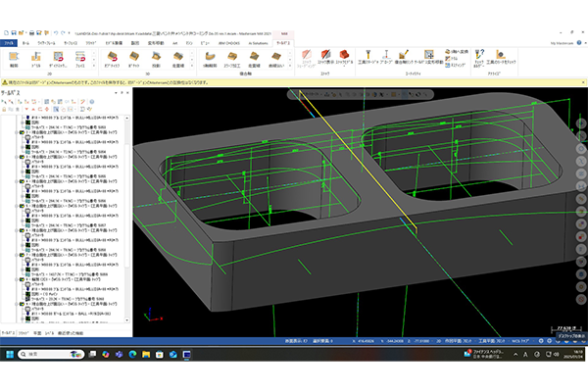Open the ファイル File tab
Viewport: 588px width, 392px height.
9,43
